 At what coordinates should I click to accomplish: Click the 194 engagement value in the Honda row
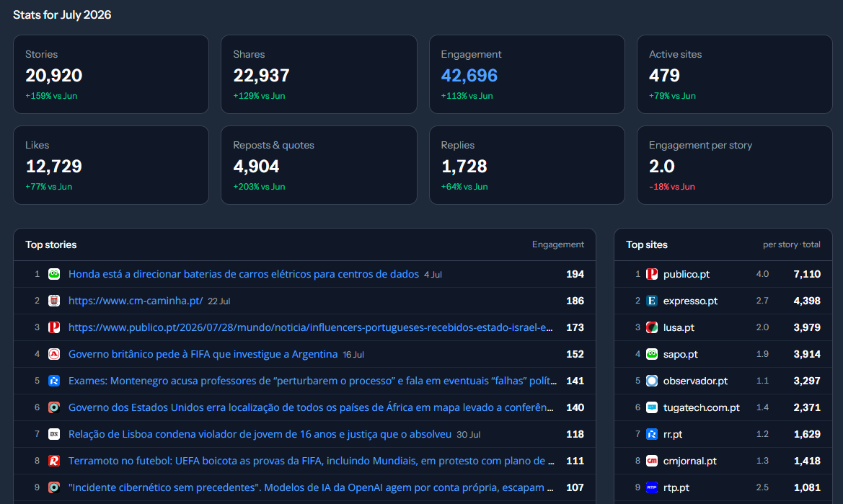[x=575, y=274]
